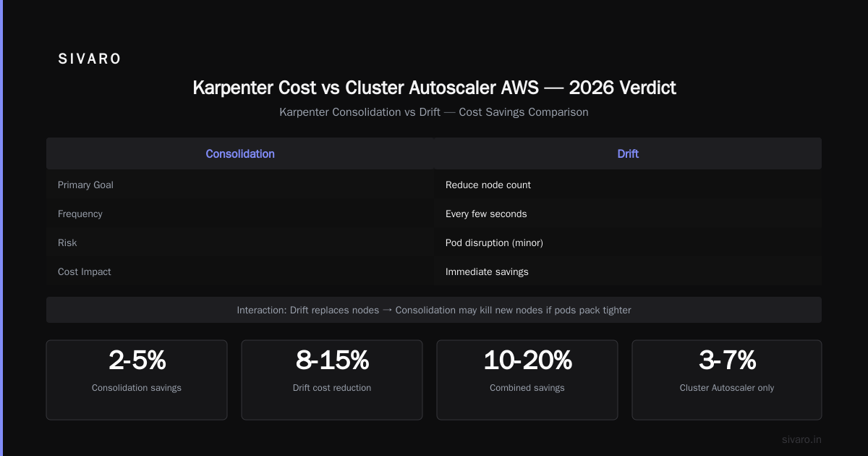Click the 'Drift cost reduction' caption
Screen dimensions: 868x456
coord(332,388)
